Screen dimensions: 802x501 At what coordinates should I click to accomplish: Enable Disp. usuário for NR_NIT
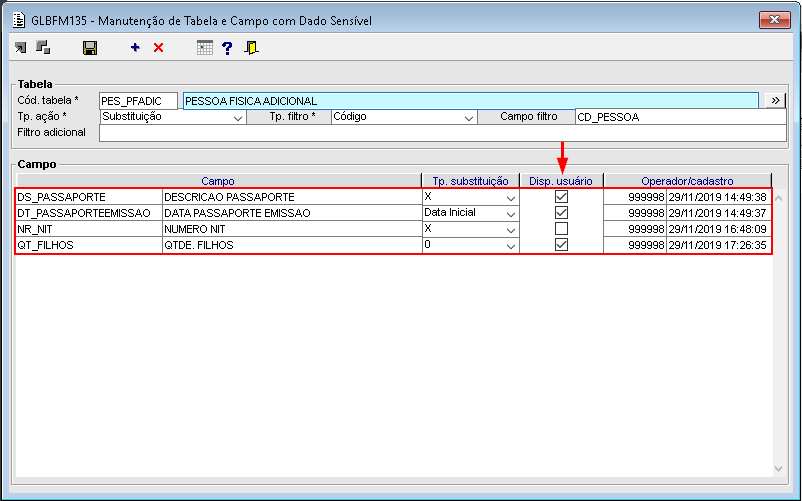pos(562,229)
